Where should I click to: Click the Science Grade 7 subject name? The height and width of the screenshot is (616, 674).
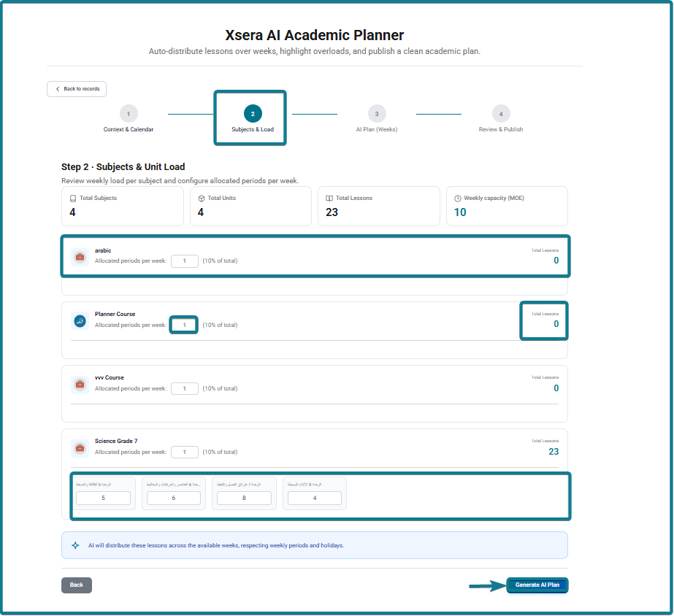click(116, 441)
